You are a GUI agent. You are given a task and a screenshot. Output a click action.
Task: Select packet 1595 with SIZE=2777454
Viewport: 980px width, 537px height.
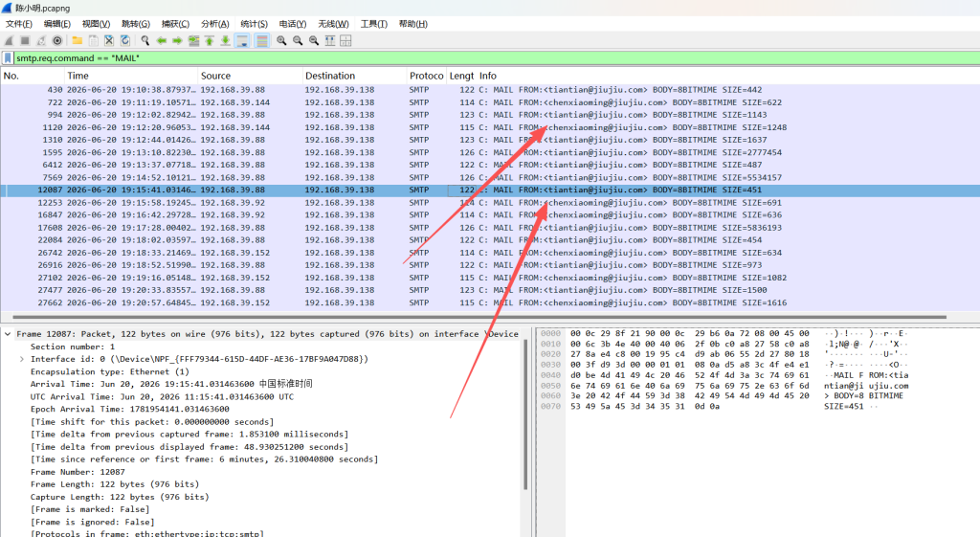click(x=490, y=152)
